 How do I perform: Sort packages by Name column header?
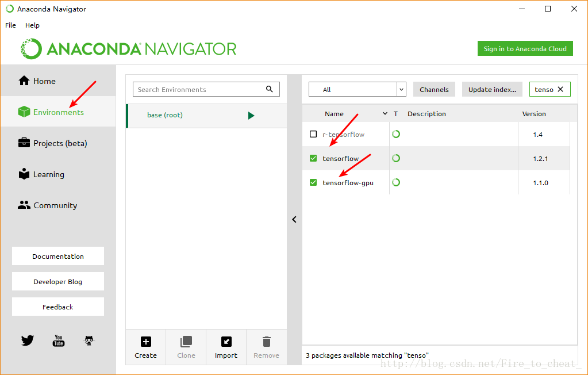tap(334, 114)
